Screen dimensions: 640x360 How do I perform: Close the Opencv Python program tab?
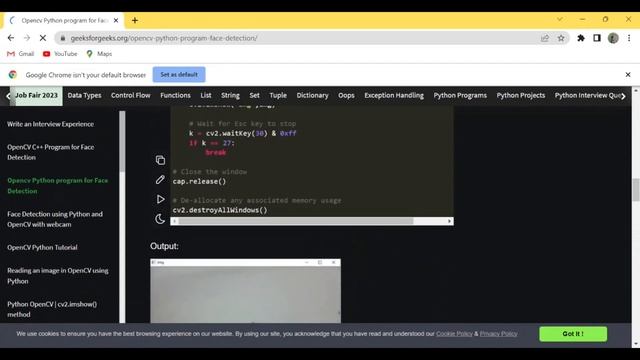point(116,20)
